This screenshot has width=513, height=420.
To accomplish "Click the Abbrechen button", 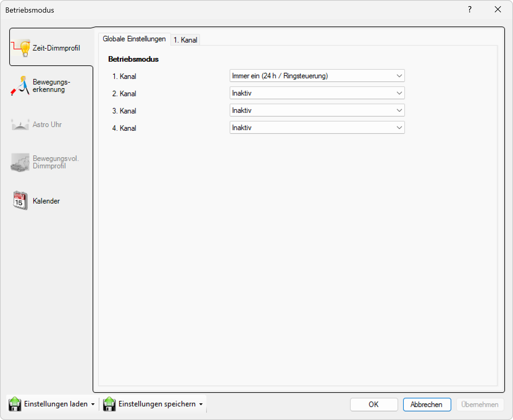I will [427, 404].
